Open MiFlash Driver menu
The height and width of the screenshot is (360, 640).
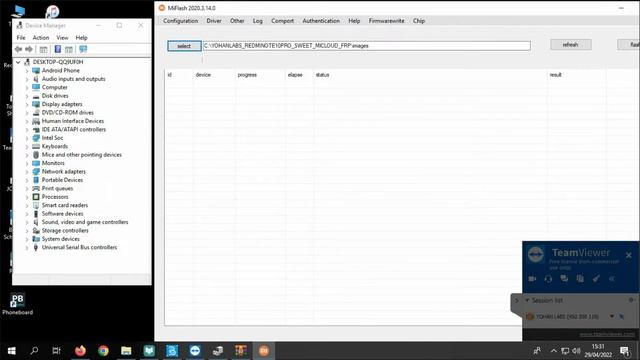point(214,21)
